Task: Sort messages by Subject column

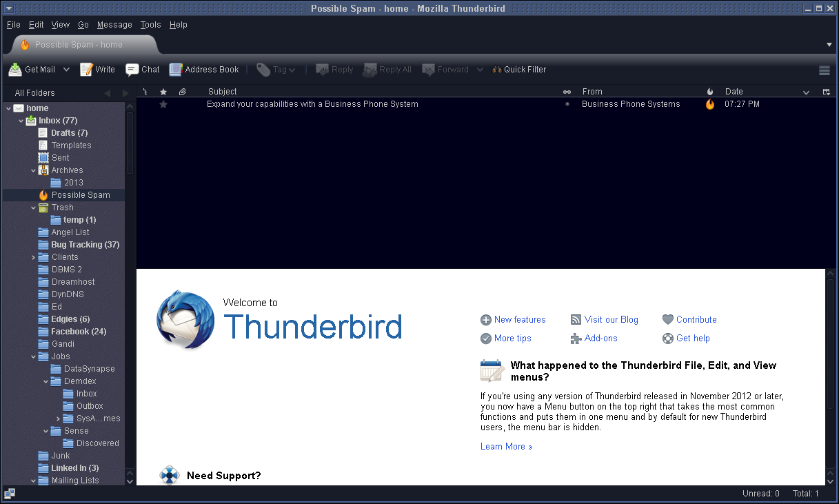Action: 381,92
